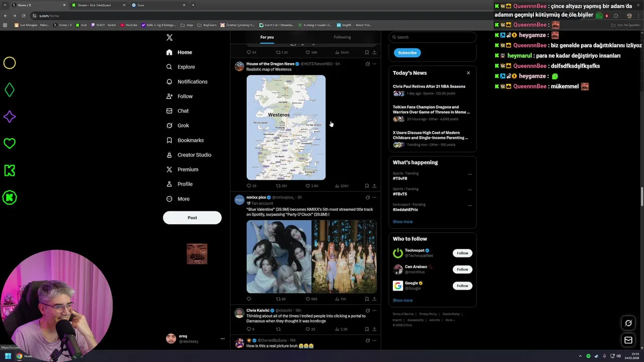The width and height of the screenshot is (644, 362).
Task: Open left NMIXX group photo
Action: (x=279, y=256)
